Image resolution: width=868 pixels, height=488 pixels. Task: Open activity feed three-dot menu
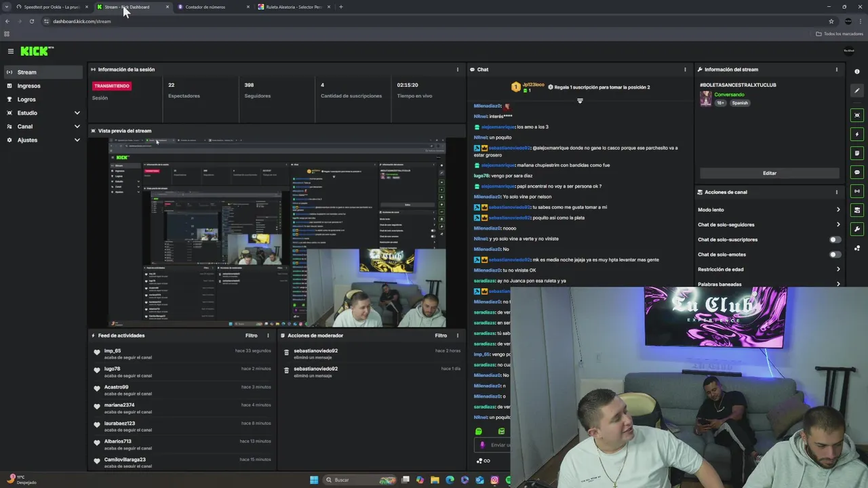(x=268, y=335)
